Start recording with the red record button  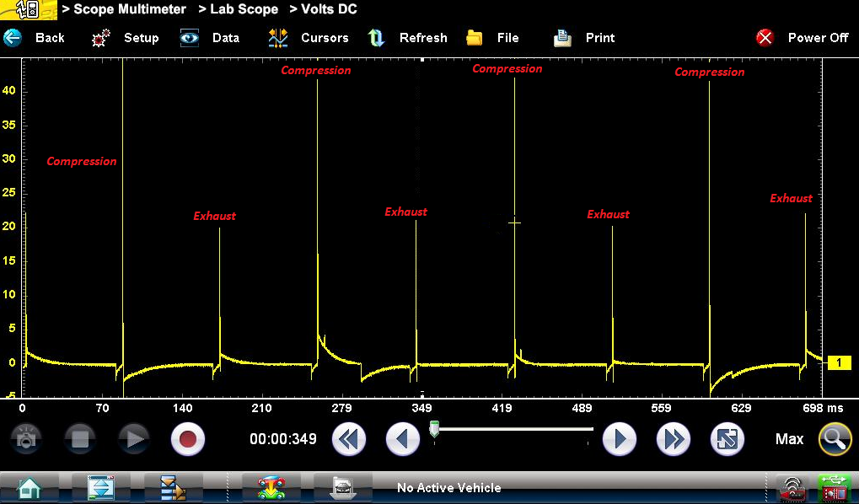[x=187, y=439]
